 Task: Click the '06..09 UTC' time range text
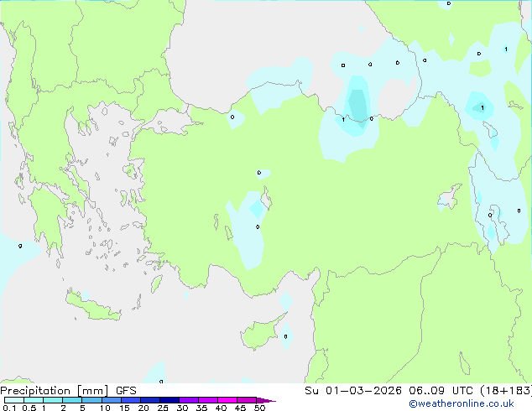tap(441, 391)
